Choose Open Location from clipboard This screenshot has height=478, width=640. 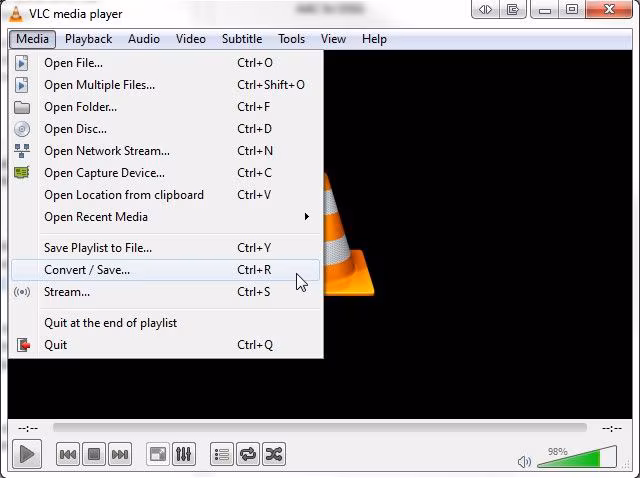click(x=165, y=195)
